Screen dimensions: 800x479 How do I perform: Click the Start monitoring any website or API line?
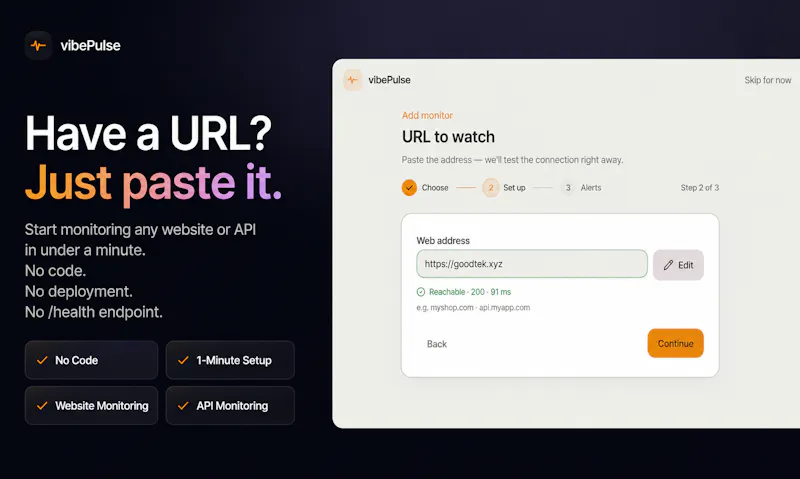(140, 230)
